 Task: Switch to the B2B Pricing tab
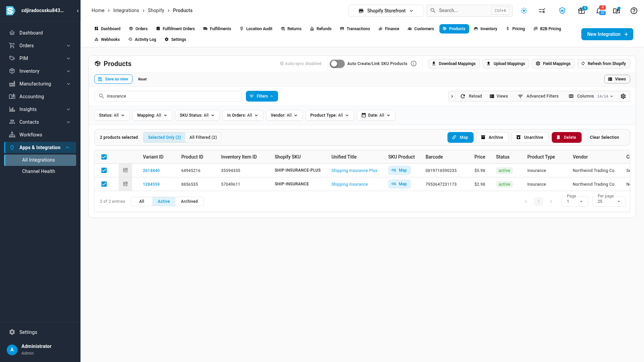coord(547,29)
